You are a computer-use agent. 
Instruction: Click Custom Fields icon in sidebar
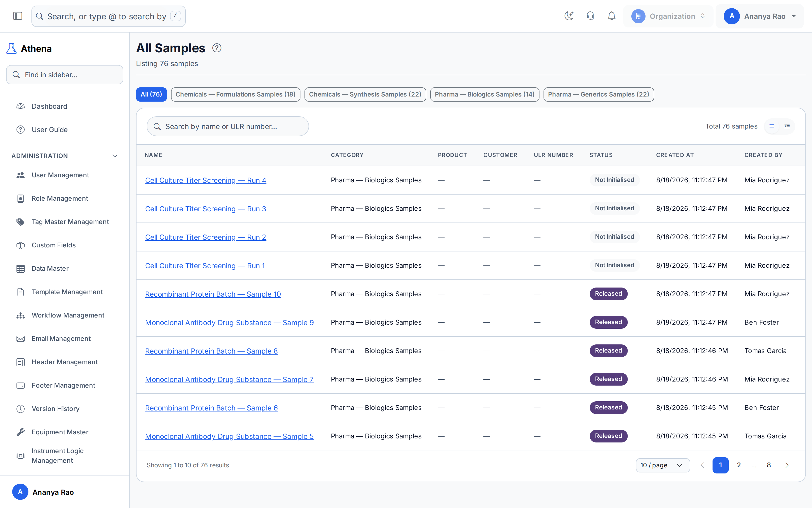click(x=21, y=245)
